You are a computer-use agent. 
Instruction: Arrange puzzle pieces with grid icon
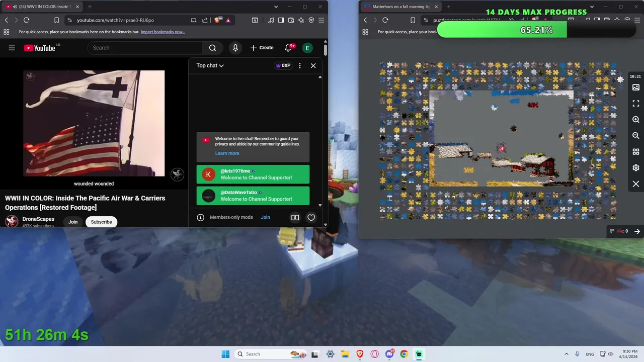click(x=636, y=152)
